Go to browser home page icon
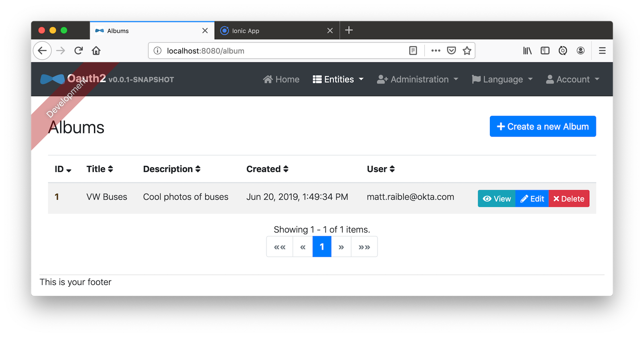Viewport: 644px width, 337px height. [x=96, y=51]
